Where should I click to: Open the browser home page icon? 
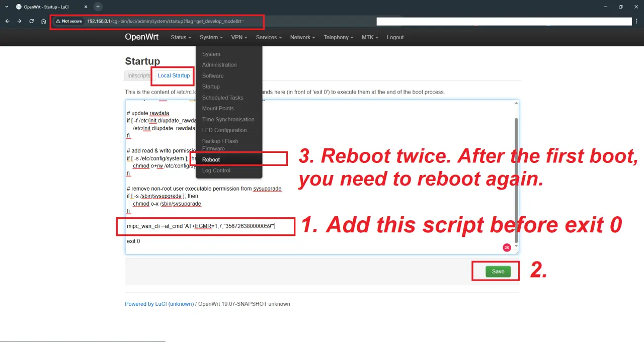[x=44, y=21]
